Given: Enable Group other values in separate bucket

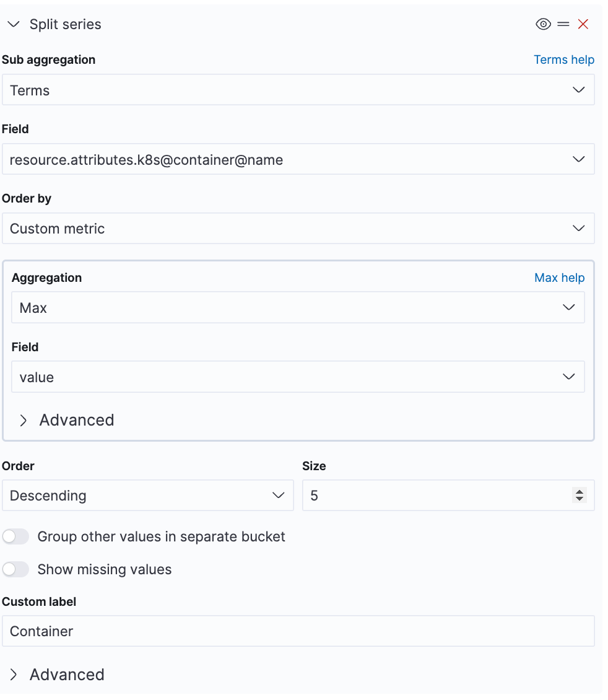Looking at the screenshot, I should pyautogui.click(x=16, y=536).
